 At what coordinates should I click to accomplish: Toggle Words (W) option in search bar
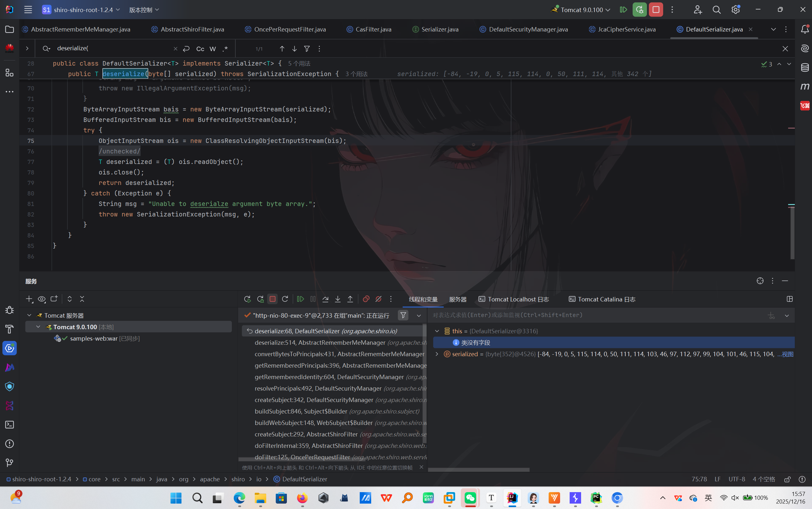[212, 49]
